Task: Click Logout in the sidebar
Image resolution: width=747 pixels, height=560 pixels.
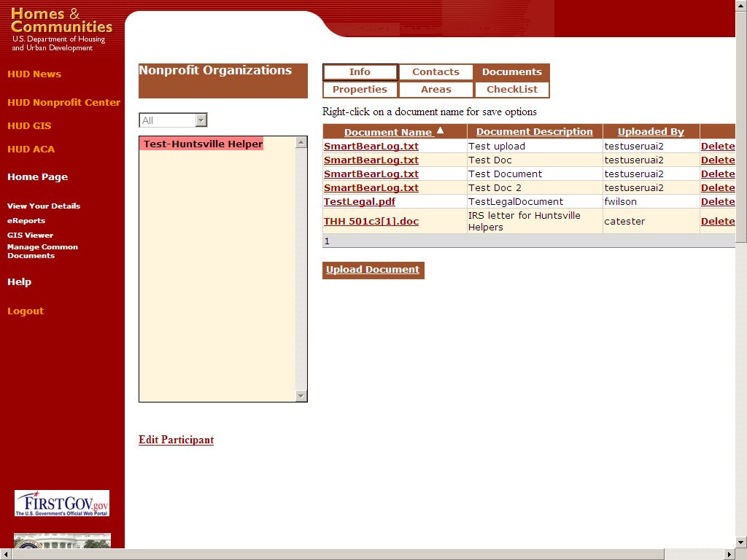Action: [26, 311]
